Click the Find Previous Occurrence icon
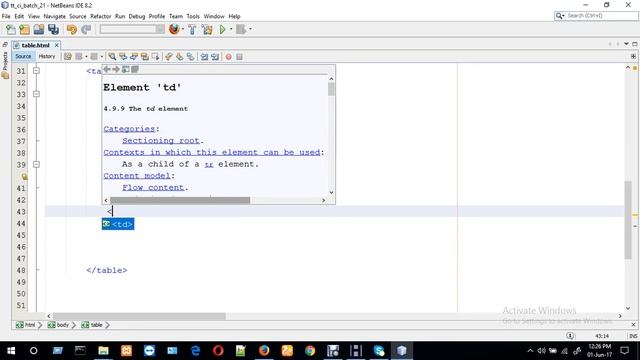This screenshot has width=640, height=360. [x=123, y=57]
